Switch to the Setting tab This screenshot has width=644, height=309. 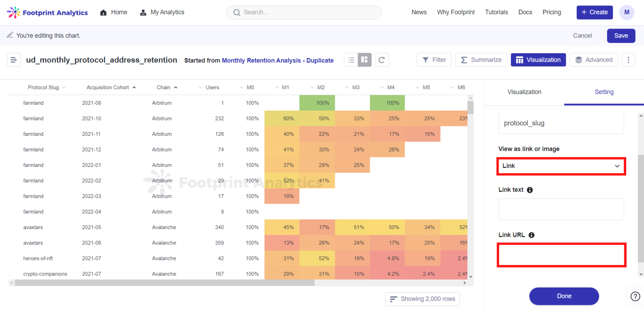coord(604,92)
